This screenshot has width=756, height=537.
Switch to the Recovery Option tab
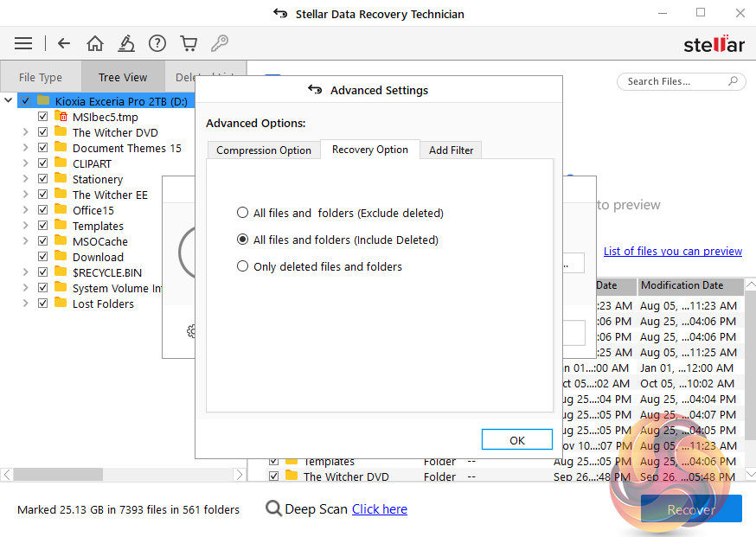coord(370,150)
